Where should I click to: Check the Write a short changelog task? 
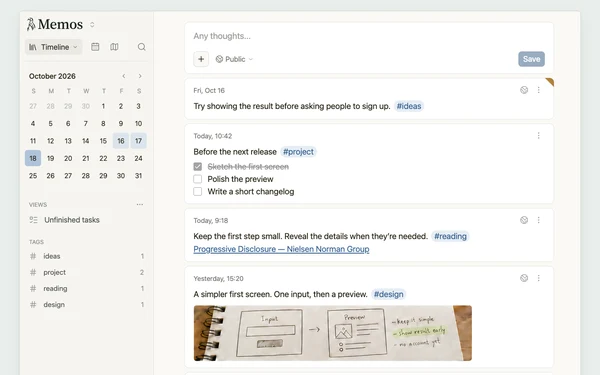pos(197,191)
